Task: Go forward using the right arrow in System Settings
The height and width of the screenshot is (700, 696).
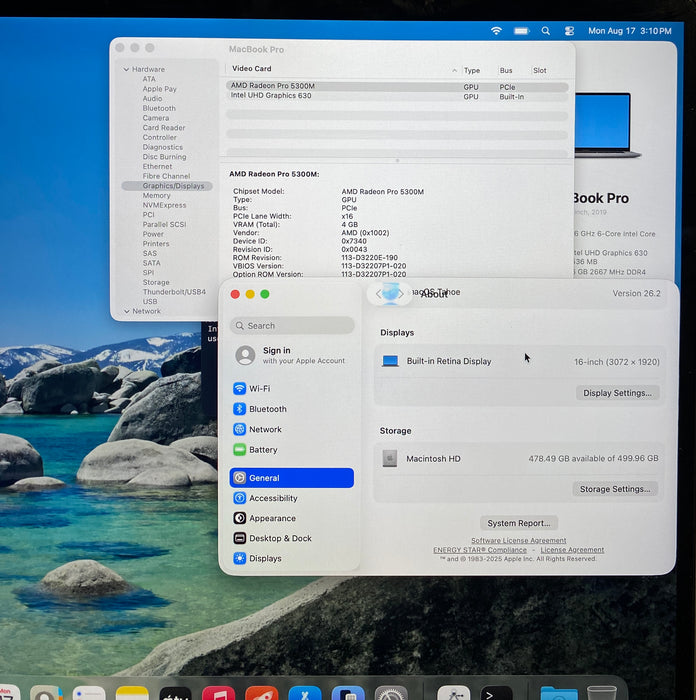Action: pyautogui.click(x=401, y=294)
